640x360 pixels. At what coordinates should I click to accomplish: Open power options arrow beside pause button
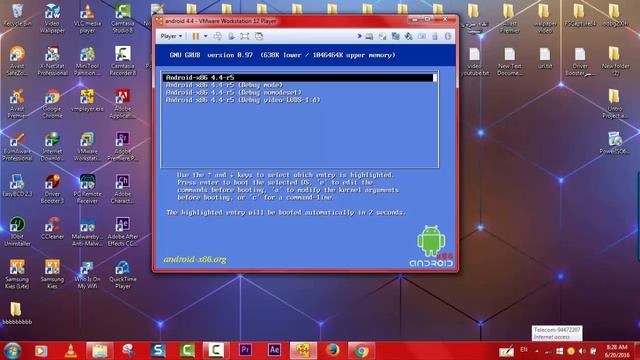(x=206, y=36)
